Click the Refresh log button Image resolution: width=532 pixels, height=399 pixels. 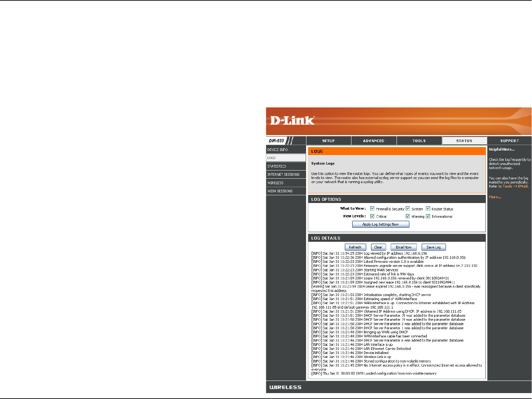(355, 247)
